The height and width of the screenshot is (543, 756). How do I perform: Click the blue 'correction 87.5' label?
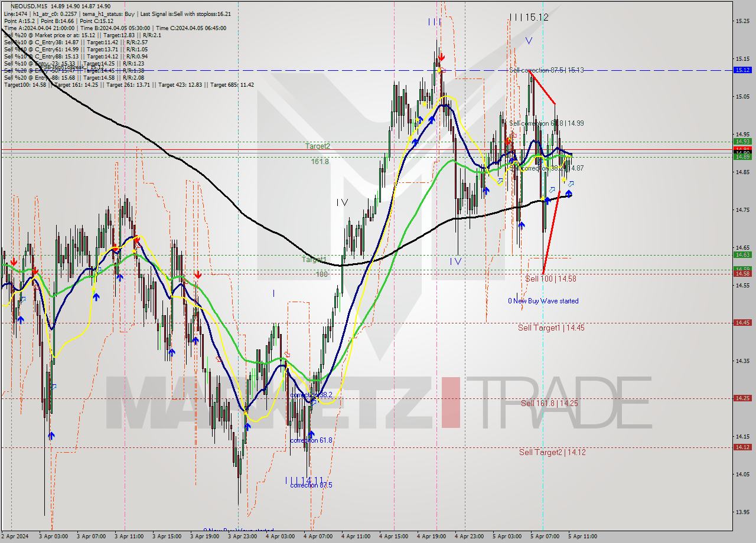pos(311,485)
